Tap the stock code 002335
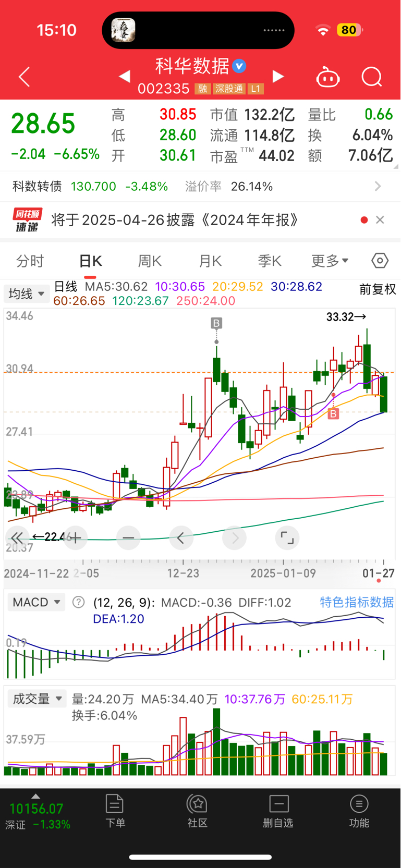Image resolution: width=401 pixels, height=868 pixels. click(163, 89)
